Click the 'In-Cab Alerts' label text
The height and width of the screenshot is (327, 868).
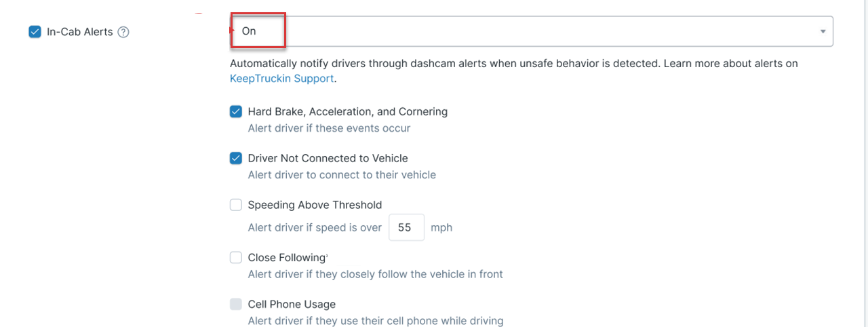79,32
